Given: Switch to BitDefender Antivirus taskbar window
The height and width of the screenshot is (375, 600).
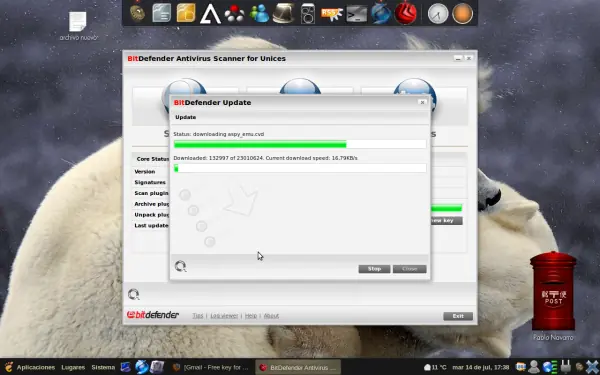Looking at the screenshot, I should [298, 367].
